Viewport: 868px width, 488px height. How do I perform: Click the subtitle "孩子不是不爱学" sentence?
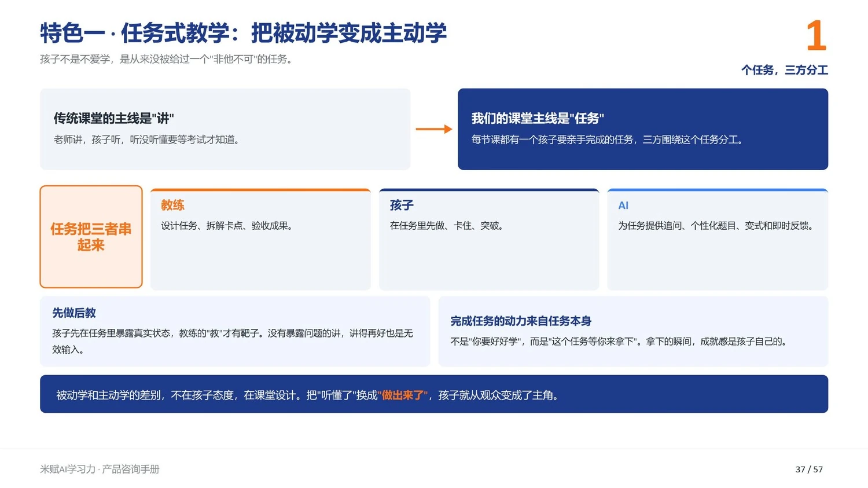tap(167, 59)
